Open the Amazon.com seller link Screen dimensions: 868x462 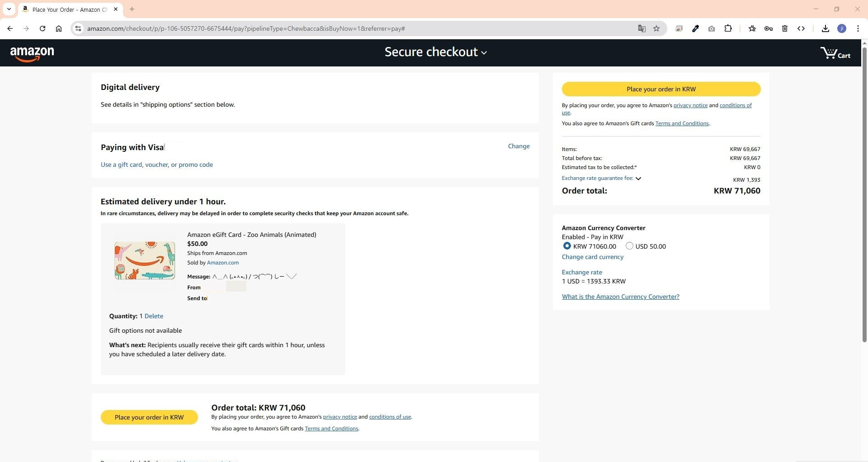point(223,263)
